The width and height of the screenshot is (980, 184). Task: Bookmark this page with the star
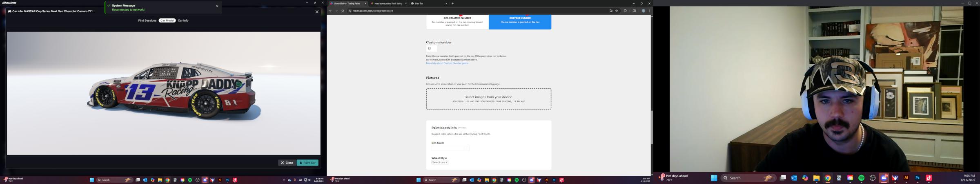pyautogui.click(x=617, y=11)
